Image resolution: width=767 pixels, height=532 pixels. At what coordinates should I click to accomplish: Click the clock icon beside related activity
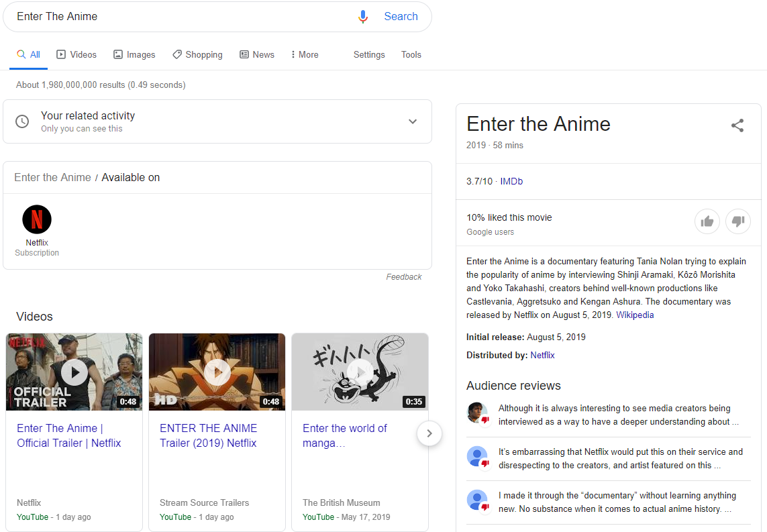pyautogui.click(x=22, y=121)
